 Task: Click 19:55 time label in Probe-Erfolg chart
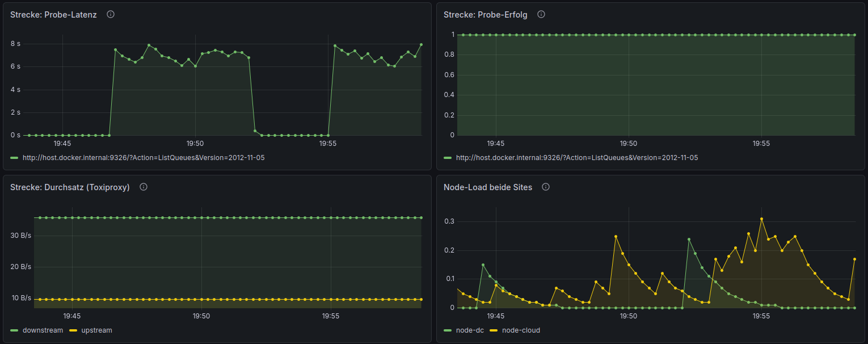pos(761,144)
